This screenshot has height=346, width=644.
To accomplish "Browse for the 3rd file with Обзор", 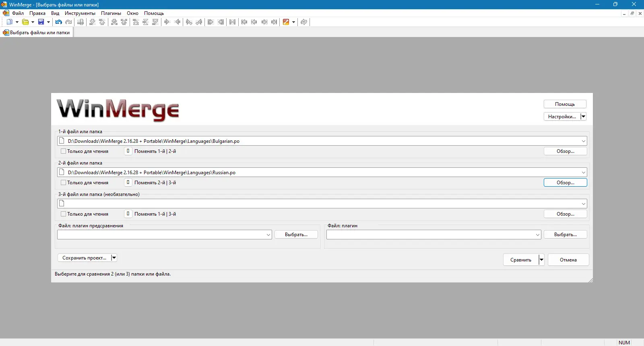I will point(566,214).
